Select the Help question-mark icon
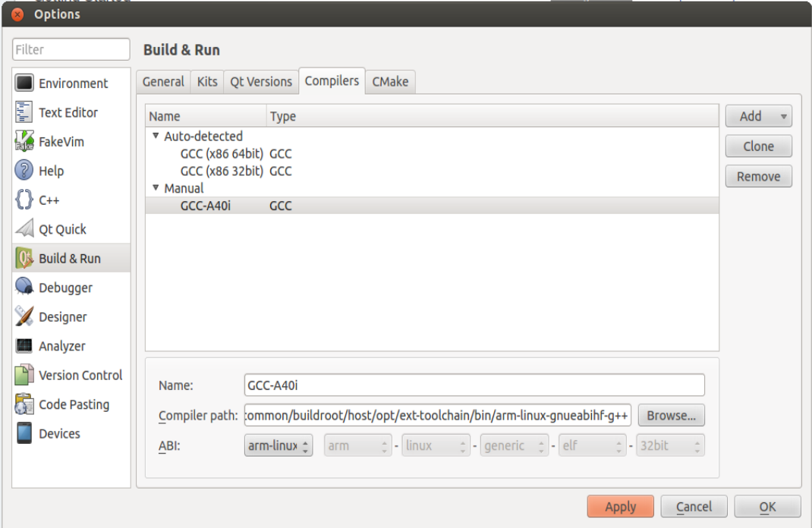Viewport: 812px width, 528px height. (24, 170)
